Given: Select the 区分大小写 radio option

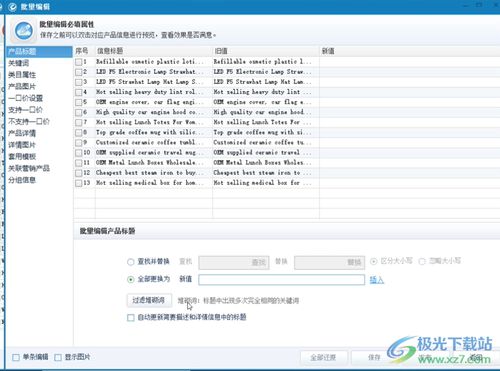Looking at the screenshot, I should [374, 261].
